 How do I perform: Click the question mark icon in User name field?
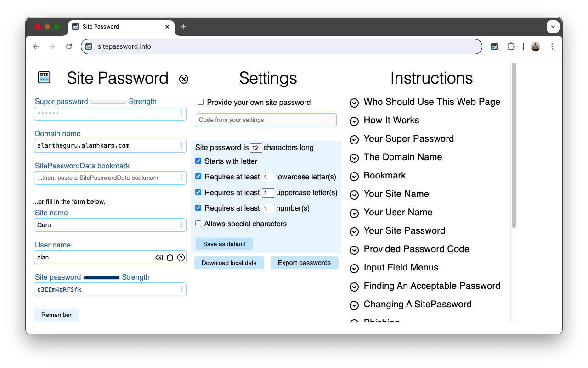click(x=181, y=257)
